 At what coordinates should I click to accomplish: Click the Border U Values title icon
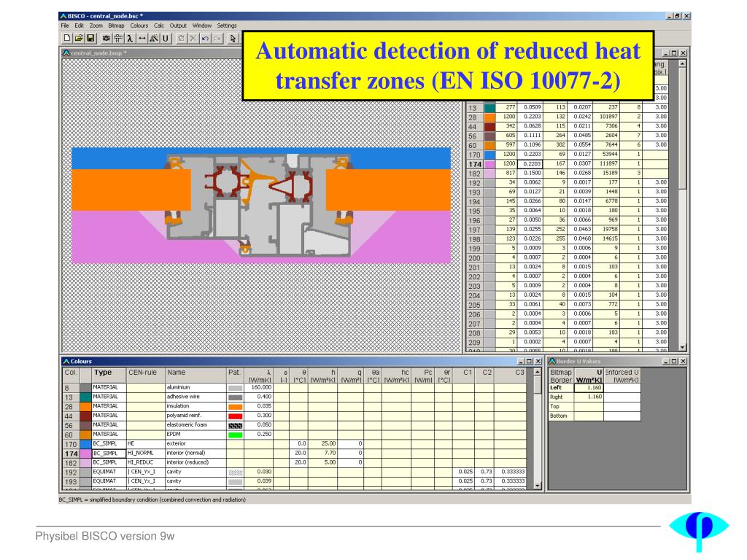pos(552,361)
